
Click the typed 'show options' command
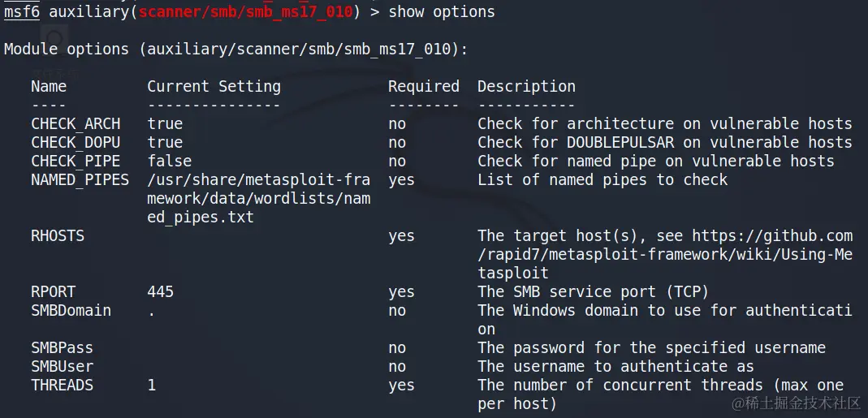point(442,11)
